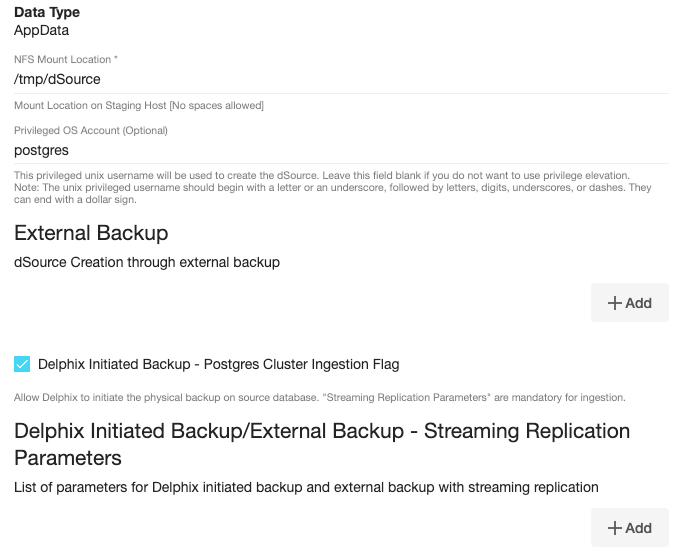
Task: Click the External Backup section heading
Action: 91,233
